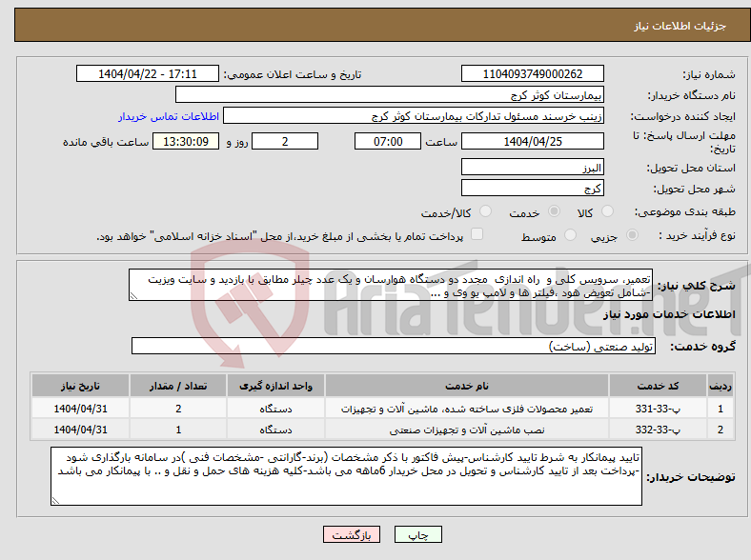Click the اطلاعات خدمات مورد نیاز section heading
751x560 pixels.
point(669,314)
